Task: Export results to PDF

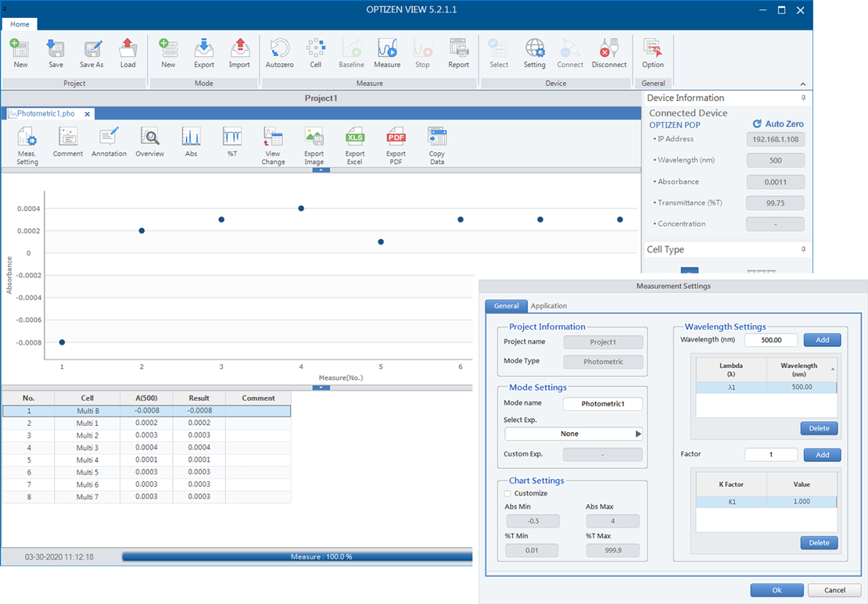Action: point(396,145)
